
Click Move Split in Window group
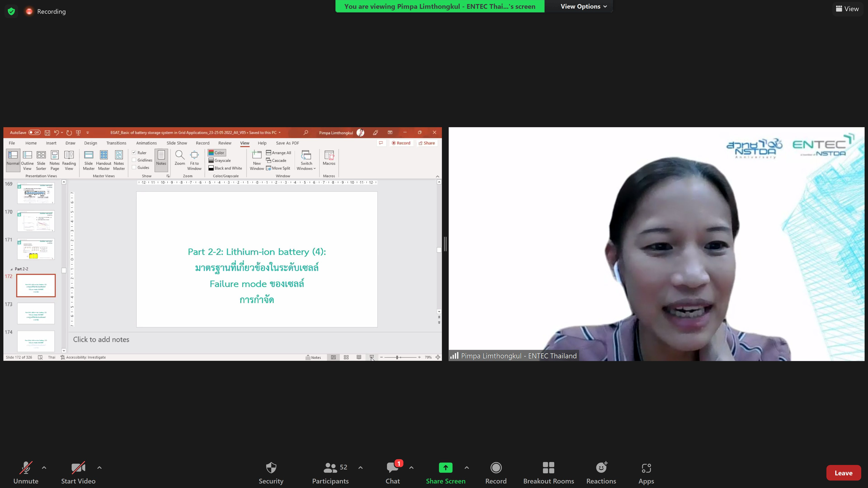(x=278, y=168)
